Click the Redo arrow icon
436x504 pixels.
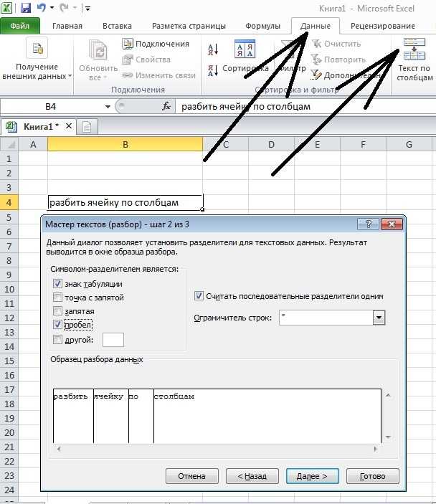[64, 8]
